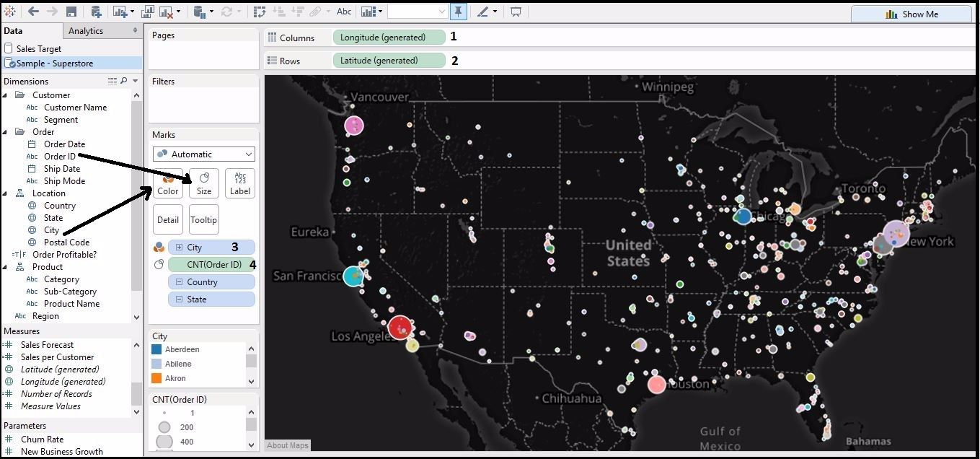Viewport: 980px width, 459px height.
Task: Click the Redo forward arrow
Action: 52,12
